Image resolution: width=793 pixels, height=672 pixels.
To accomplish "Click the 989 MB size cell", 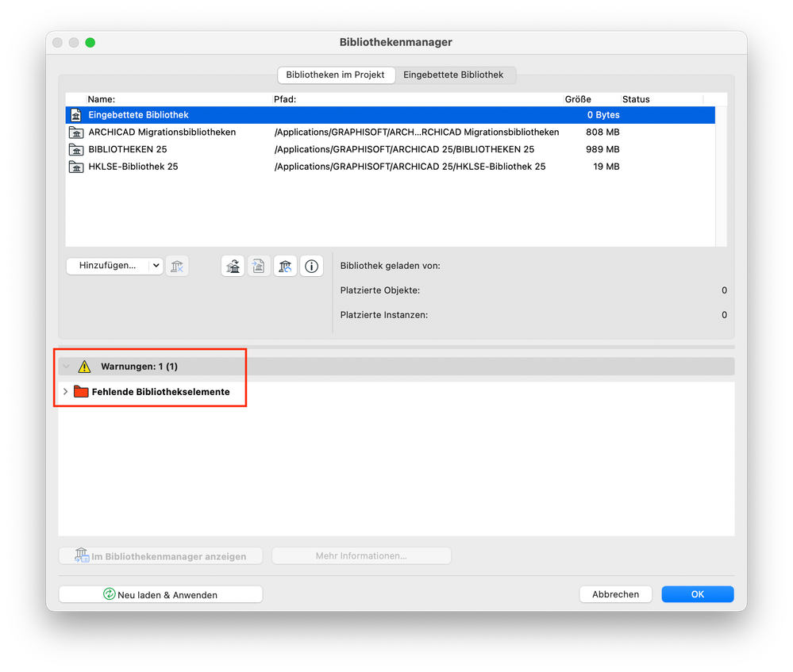I will click(x=602, y=150).
